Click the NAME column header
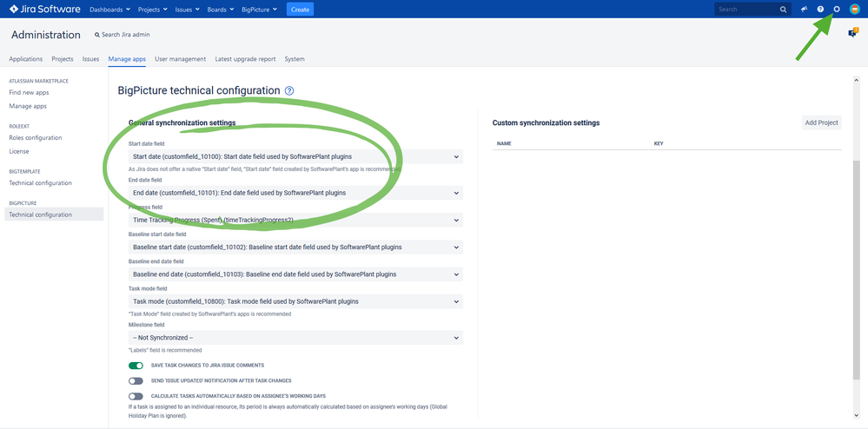868x429 pixels. [x=504, y=143]
